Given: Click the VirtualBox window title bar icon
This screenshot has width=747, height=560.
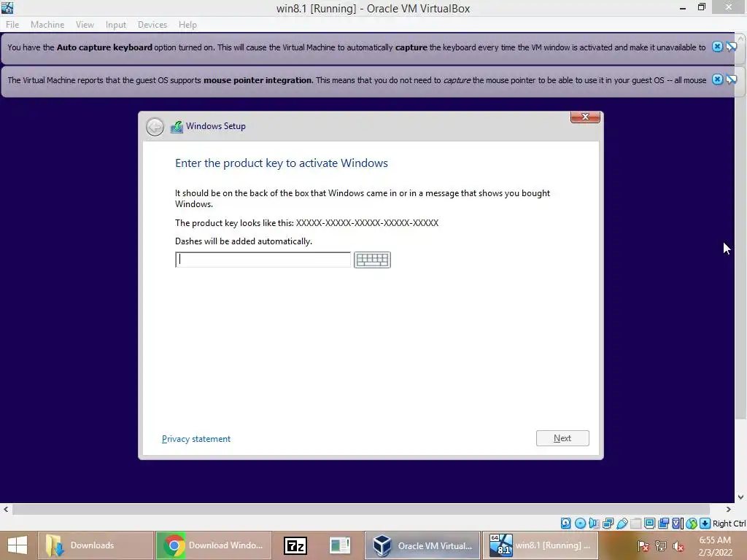Looking at the screenshot, I should [7, 7].
